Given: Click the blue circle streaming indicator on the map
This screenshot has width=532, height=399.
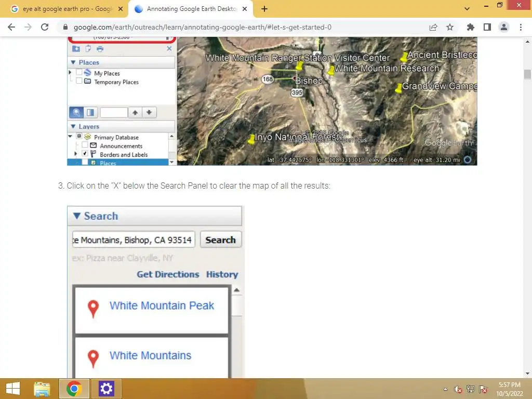Looking at the screenshot, I should (x=468, y=159).
